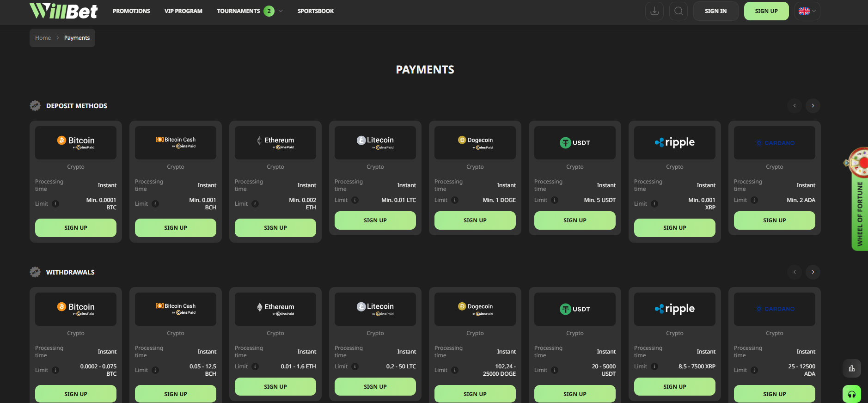Click limit info icon on USDT withdrawal card
868x403 pixels.
click(x=555, y=370)
